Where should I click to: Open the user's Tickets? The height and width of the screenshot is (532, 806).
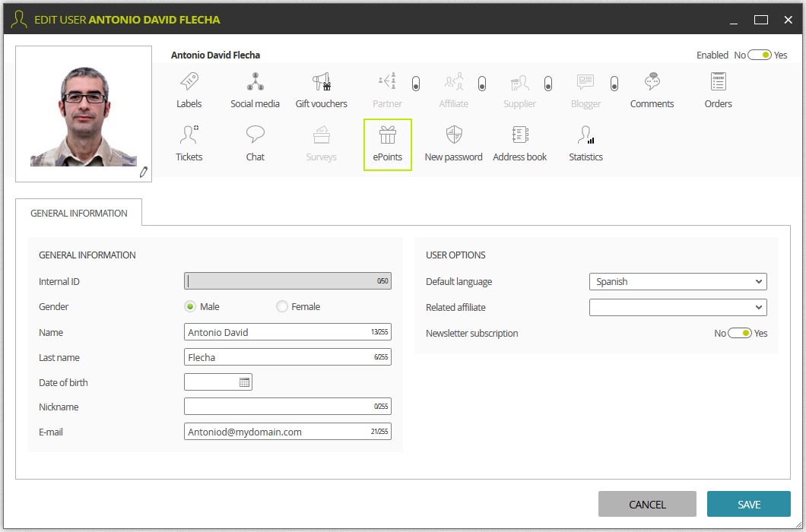point(189,144)
